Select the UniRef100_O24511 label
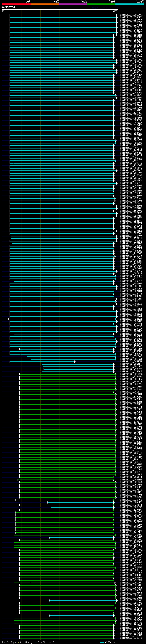 coord(131,80)
